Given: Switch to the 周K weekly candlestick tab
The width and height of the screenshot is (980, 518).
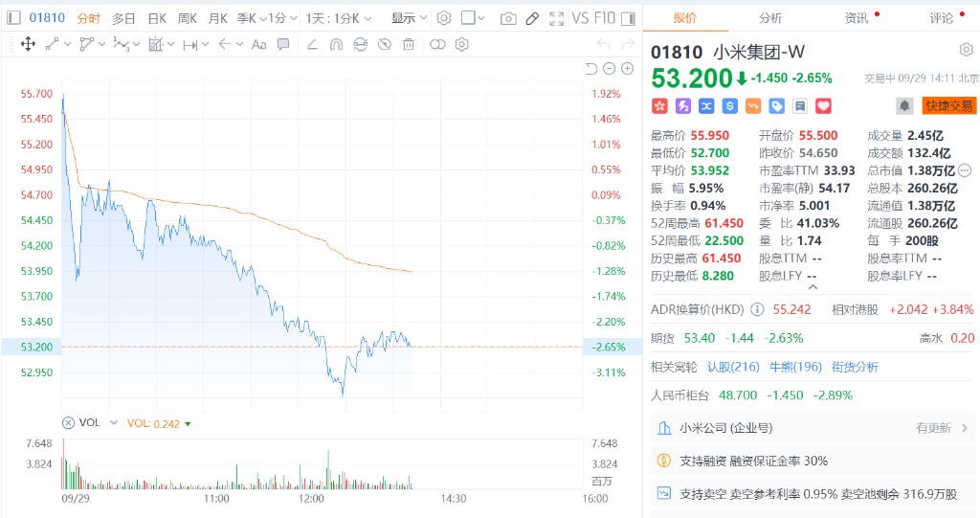Looking at the screenshot, I should pos(188,19).
